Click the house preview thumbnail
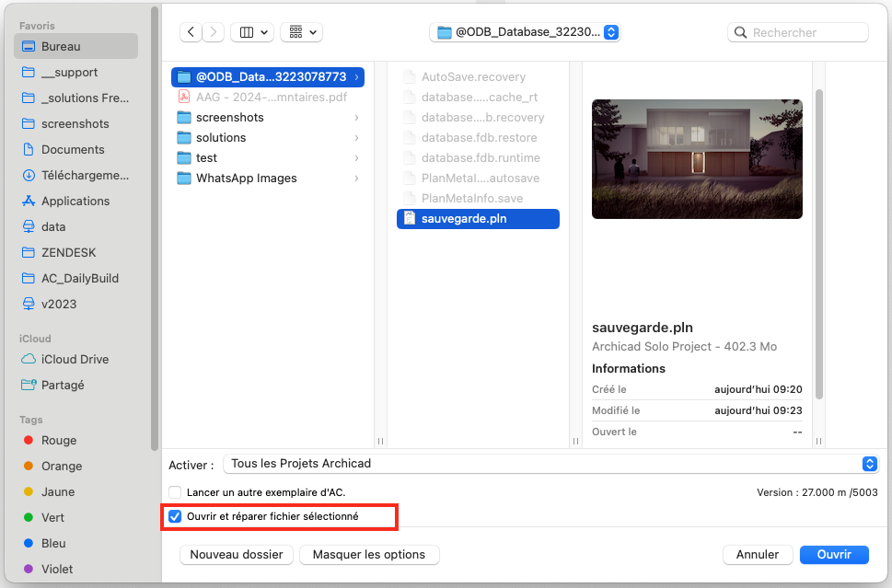The height and width of the screenshot is (588, 892). coord(697,159)
